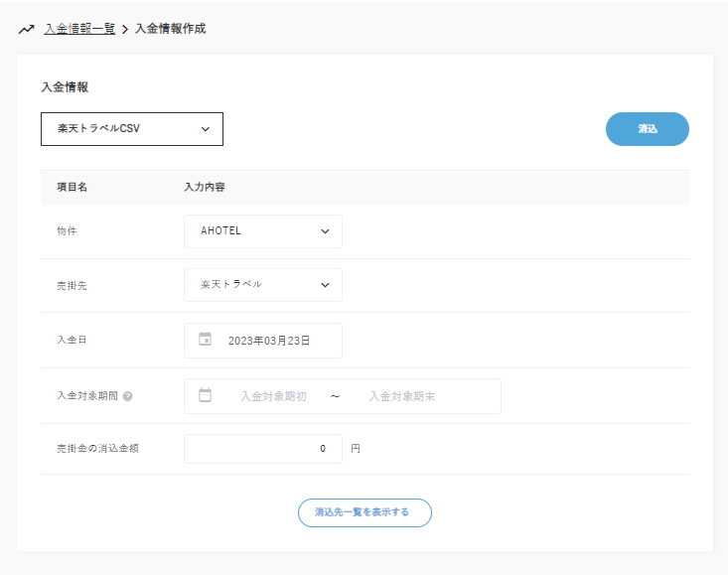This screenshot has height=575, width=728.
Task: Click the 売掛金の消込金額 amount field
Action: coord(263,449)
